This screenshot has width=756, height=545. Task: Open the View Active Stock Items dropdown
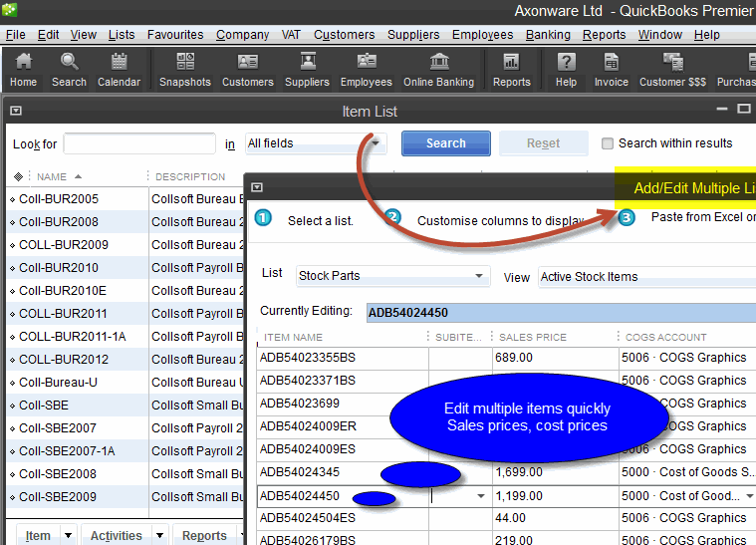(647, 277)
